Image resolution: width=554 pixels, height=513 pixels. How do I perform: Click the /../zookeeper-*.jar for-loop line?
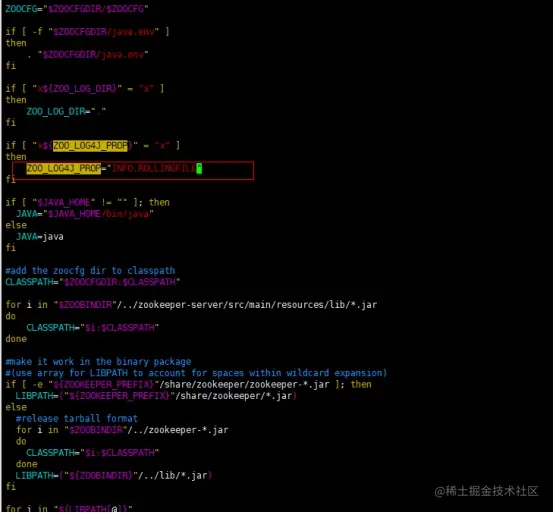tap(122, 430)
